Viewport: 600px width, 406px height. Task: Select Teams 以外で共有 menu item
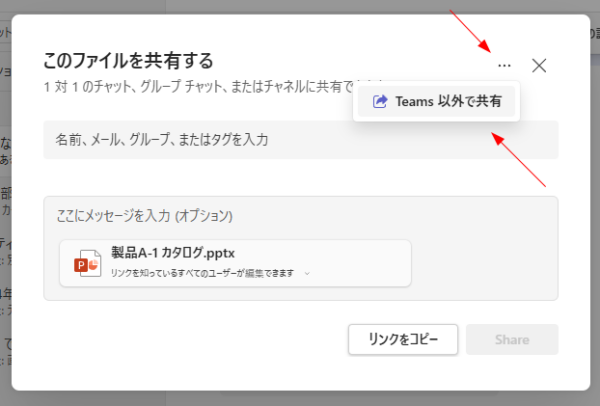point(436,101)
